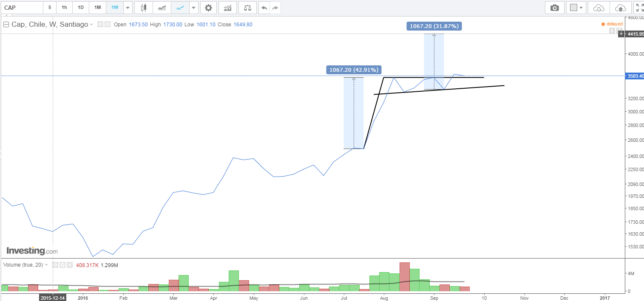Screen dimensions: 644x301
Task: Click the CAP symbol search field
Action: (x=22, y=8)
